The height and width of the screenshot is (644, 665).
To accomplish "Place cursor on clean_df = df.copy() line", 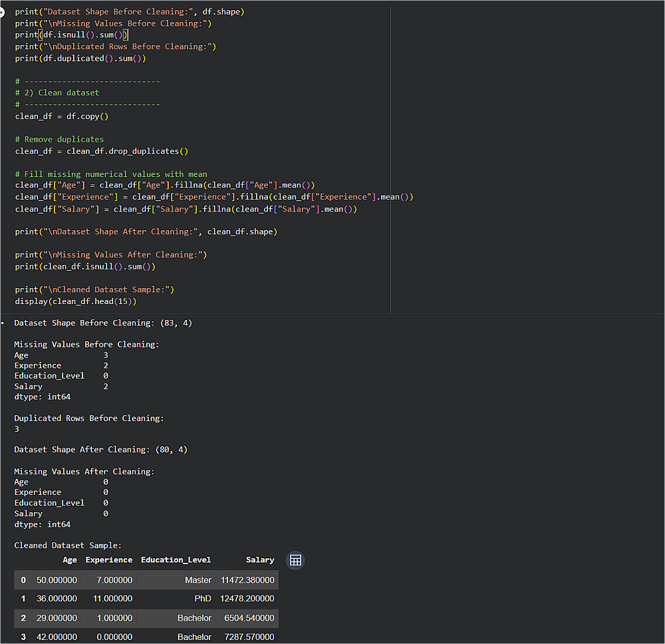I will coord(62,116).
